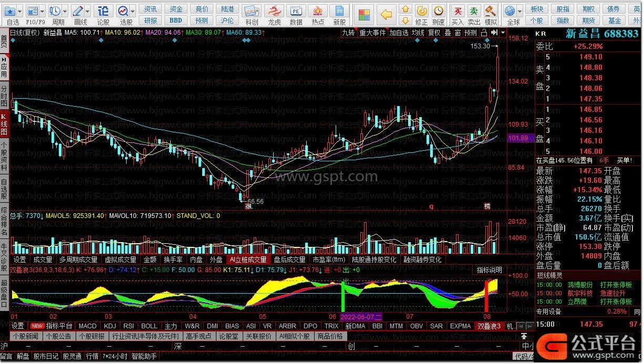The width and height of the screenshot is (644, 364).
Task: Toggle the 九转 indicator overlay
Action: [348, 33]
